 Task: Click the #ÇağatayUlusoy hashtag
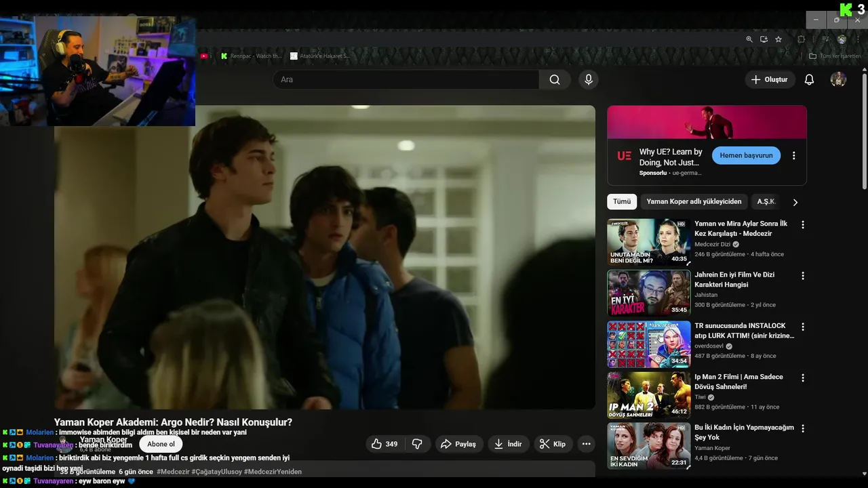click(x=216, y=472)
